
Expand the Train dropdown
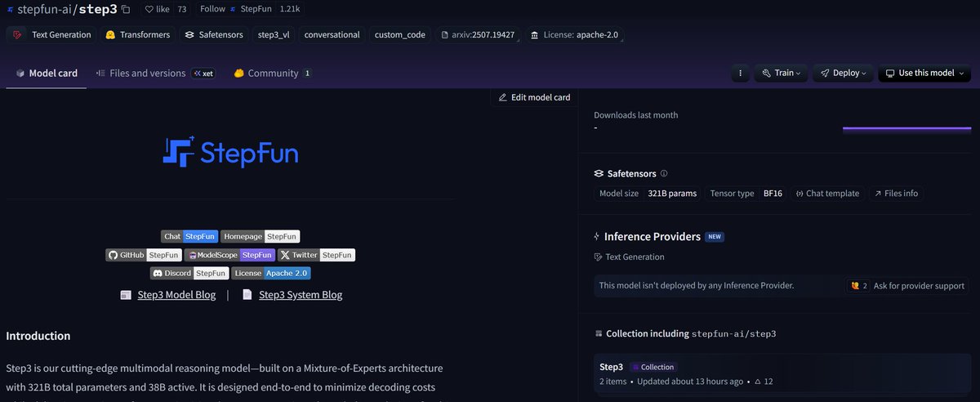(781, 73)
